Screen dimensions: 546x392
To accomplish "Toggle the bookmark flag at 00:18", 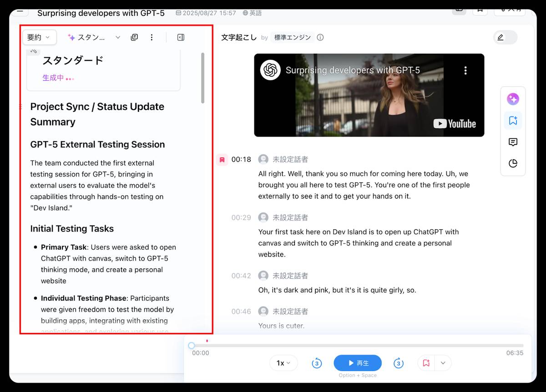I will 222,160.
